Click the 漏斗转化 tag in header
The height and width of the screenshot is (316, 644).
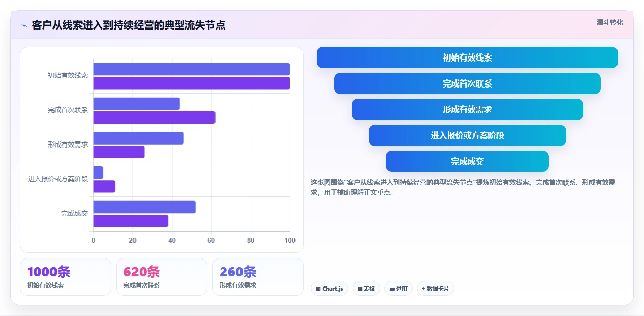tap(609, 22)
